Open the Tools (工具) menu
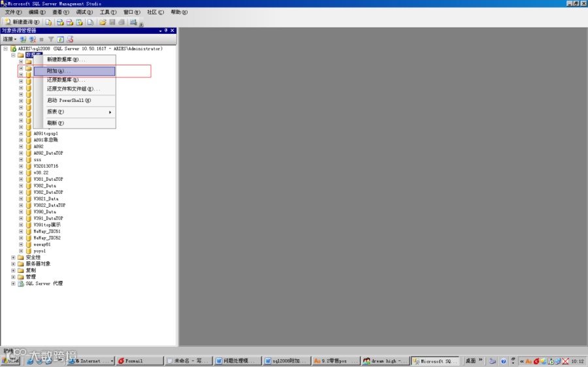The height and width of the screenshot is (367, 588). coord(108,12)
